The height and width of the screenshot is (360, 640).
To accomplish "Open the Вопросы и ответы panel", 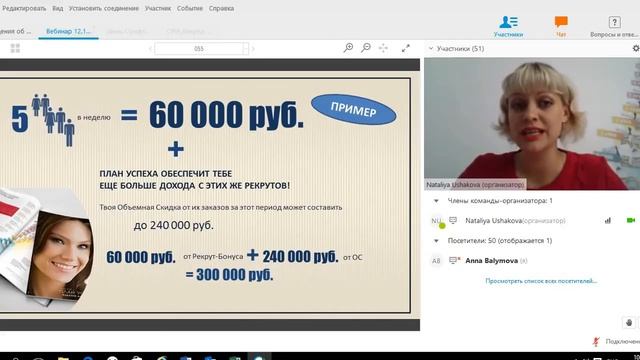I will (x=614, y=26).
